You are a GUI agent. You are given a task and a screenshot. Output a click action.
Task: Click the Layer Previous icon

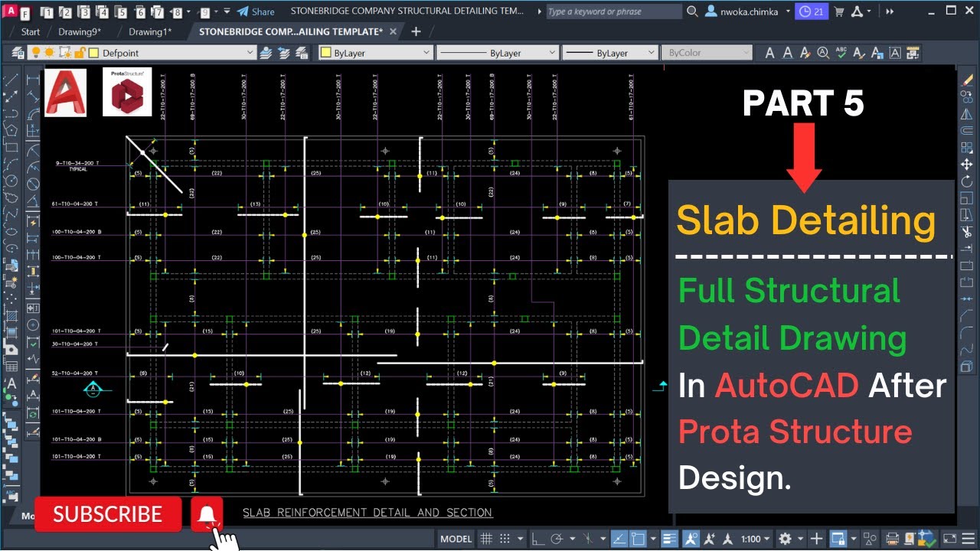click(x=283, y=53)
